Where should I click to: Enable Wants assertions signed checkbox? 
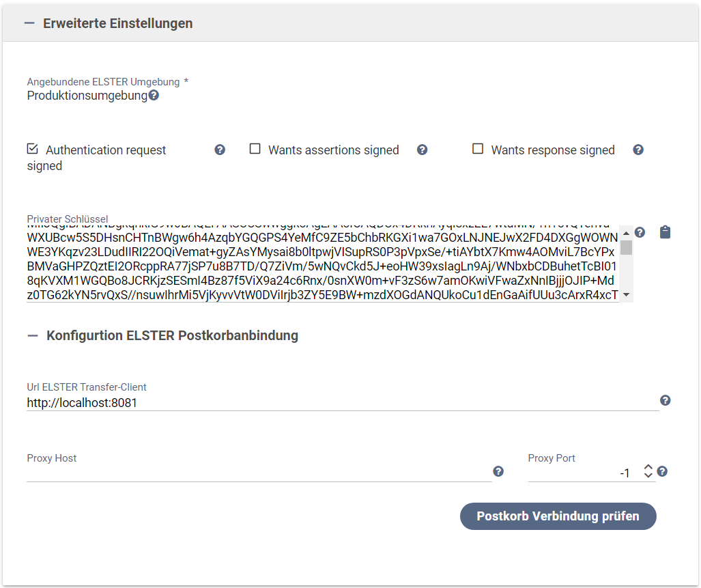click(x=255, y=149)
